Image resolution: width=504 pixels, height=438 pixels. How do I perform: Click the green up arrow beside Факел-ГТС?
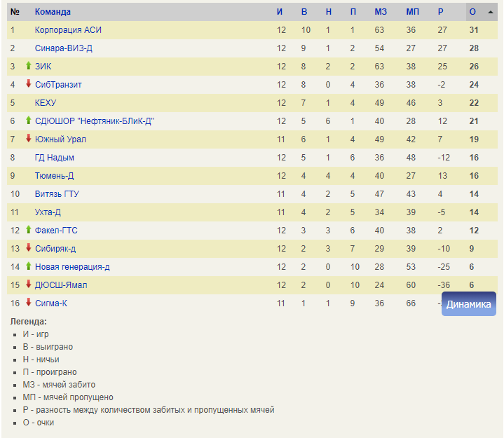tap(29, 230)
